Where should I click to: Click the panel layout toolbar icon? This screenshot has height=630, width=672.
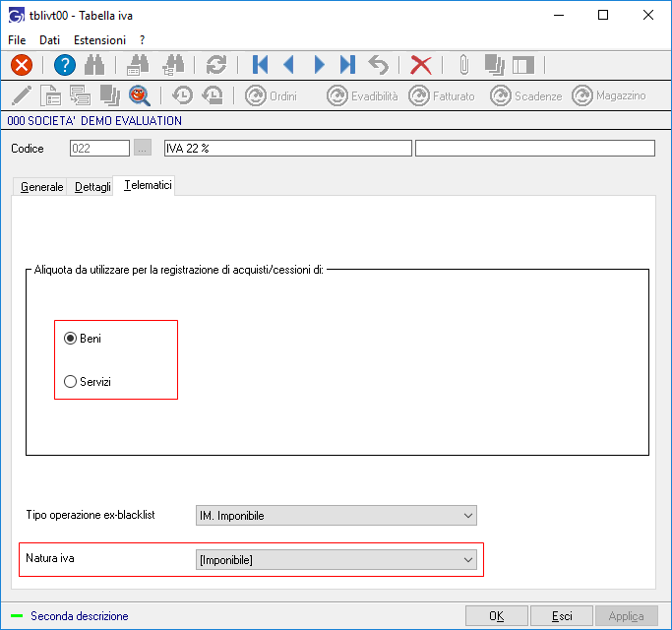coord(523,65)
